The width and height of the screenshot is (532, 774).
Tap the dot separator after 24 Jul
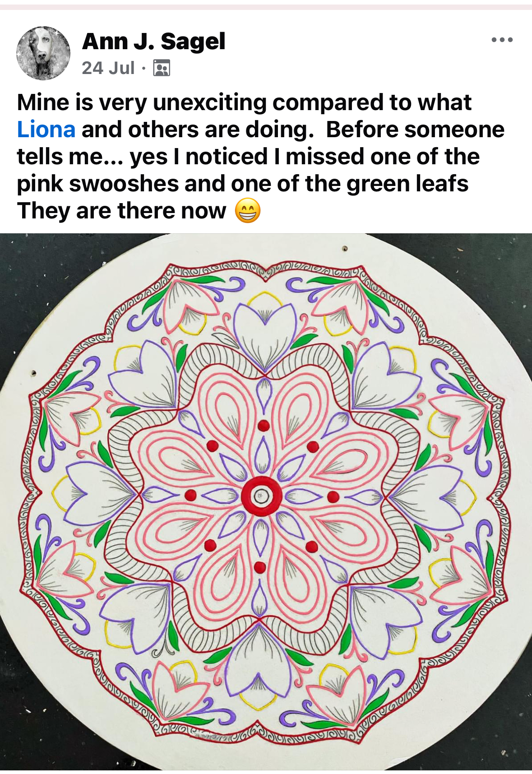point(143,68)
